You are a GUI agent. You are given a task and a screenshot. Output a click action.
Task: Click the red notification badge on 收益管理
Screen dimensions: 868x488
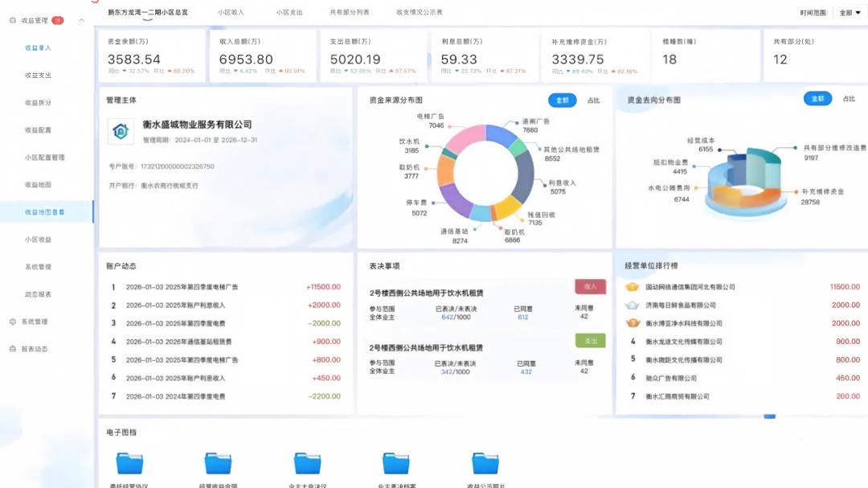pyautogui.click(x=58, y=20)
